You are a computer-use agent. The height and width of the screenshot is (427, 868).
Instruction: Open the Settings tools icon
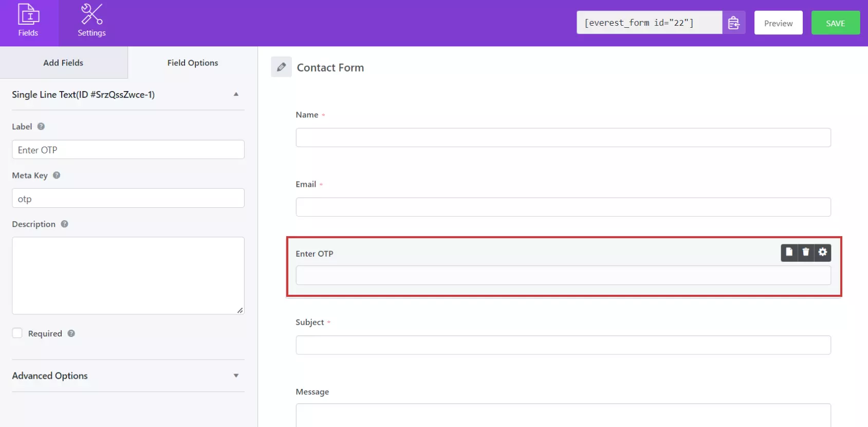click(x=91, y=14)
